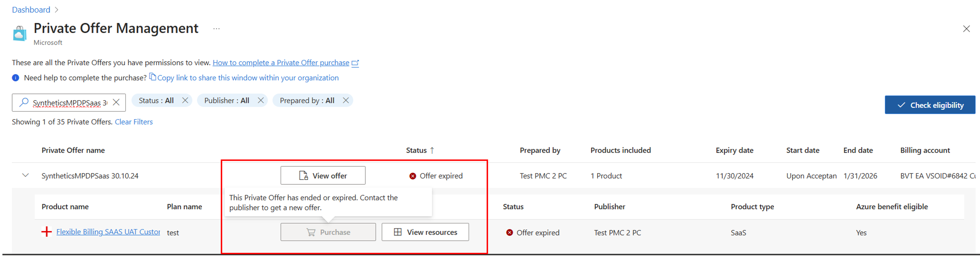The image size is (980, 256).
Task: Click the SaaS product type cell
Action: (x=738, y=233)
